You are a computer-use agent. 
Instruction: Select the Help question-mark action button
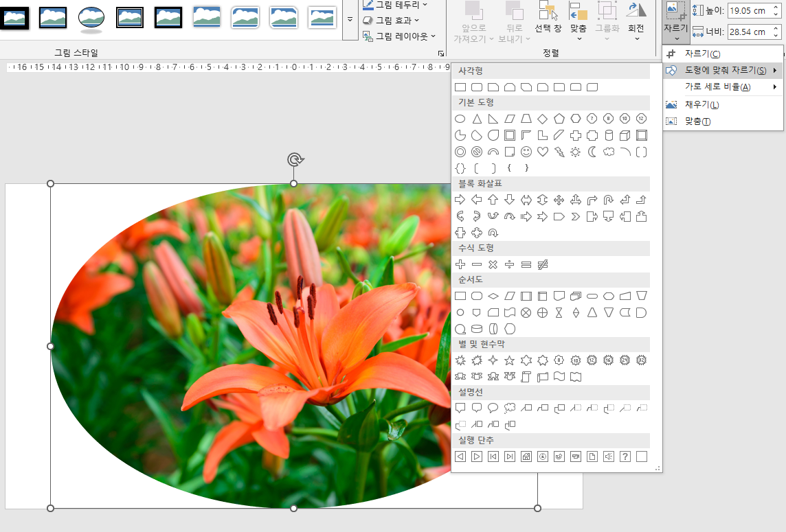(625, 456)
